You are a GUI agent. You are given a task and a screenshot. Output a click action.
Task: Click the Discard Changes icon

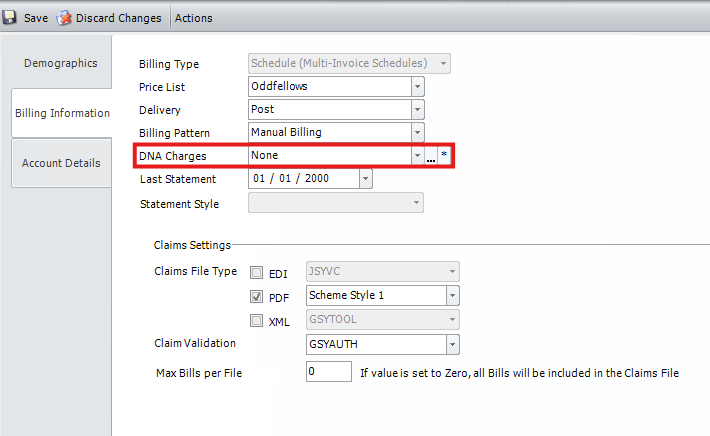point(66,18)
